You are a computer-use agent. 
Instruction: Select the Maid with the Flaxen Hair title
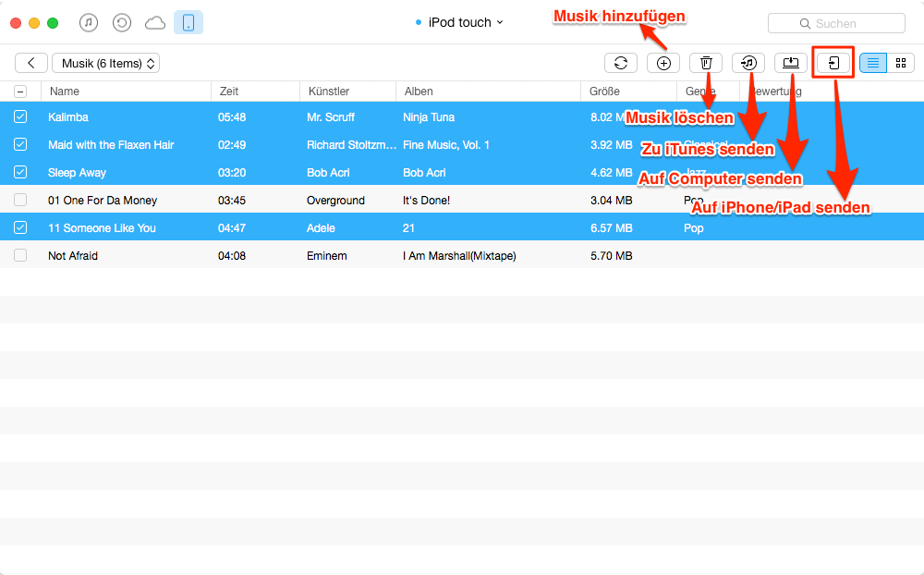(111, 145)
